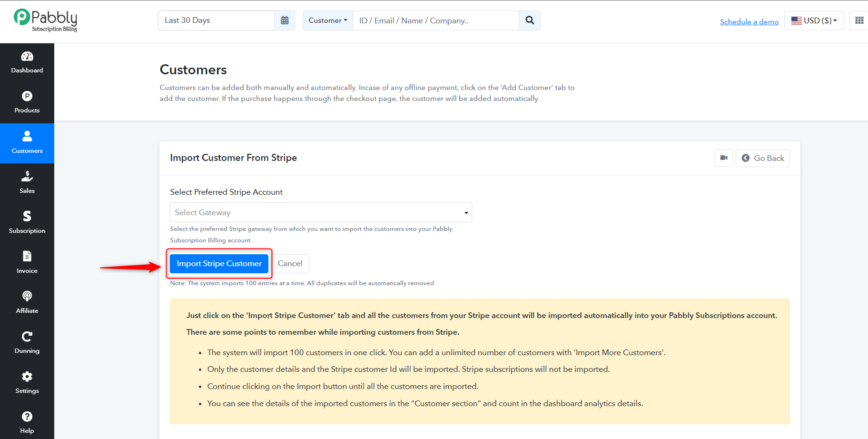Open Settings gear in sidebar
Image resolution: width=868 pixels, height=439 pixels.
(27, 377)
